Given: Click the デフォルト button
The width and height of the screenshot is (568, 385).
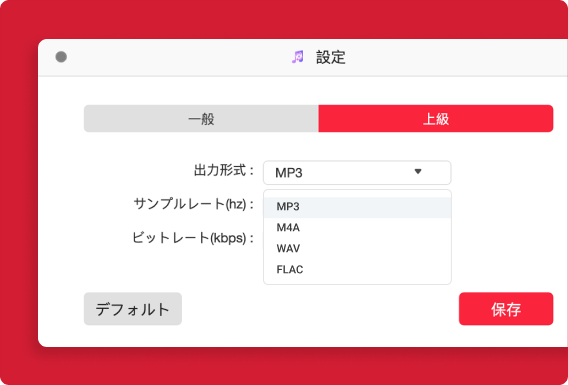Looking at the screenshot, I should point(133,309).
